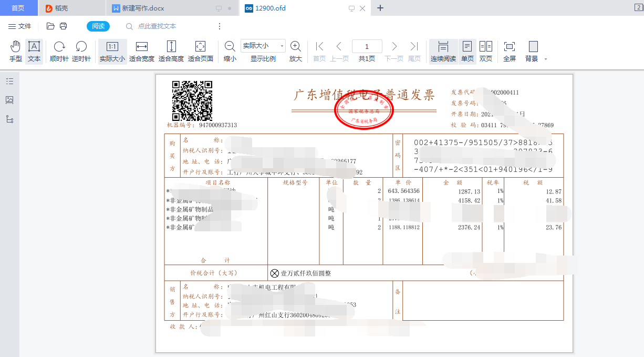Select the Hand tool (手型)
Screen dimensions: 644x357
click(16, 52)
